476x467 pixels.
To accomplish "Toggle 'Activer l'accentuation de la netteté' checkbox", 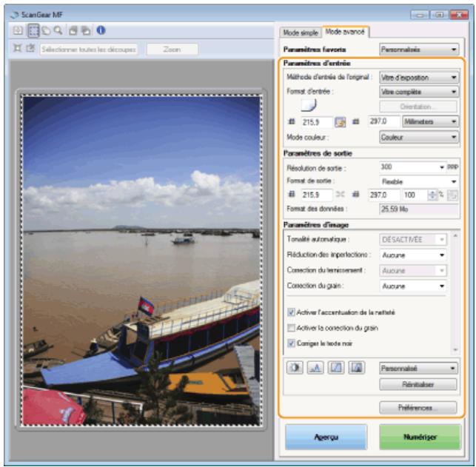I will click(x=291, y=312).
